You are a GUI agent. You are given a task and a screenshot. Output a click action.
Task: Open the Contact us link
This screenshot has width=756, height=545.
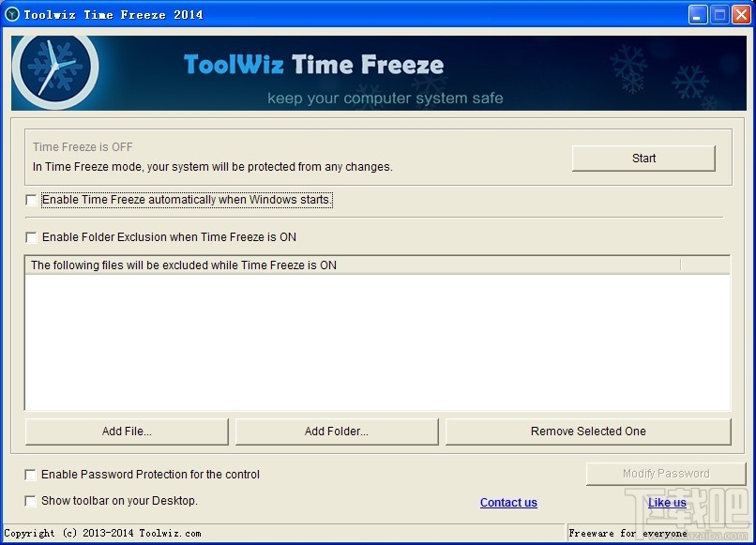click(x=508, y=503)
